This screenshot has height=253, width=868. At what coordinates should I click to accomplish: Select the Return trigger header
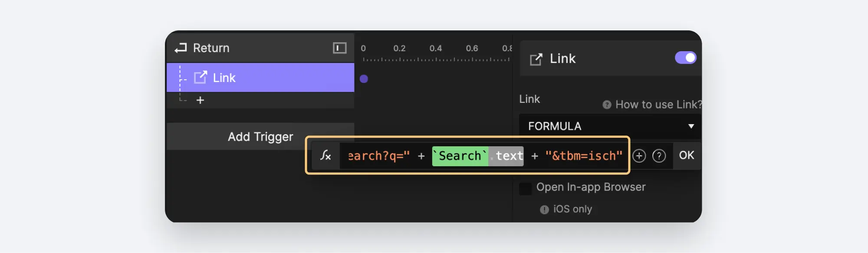(x=260, y=48)
